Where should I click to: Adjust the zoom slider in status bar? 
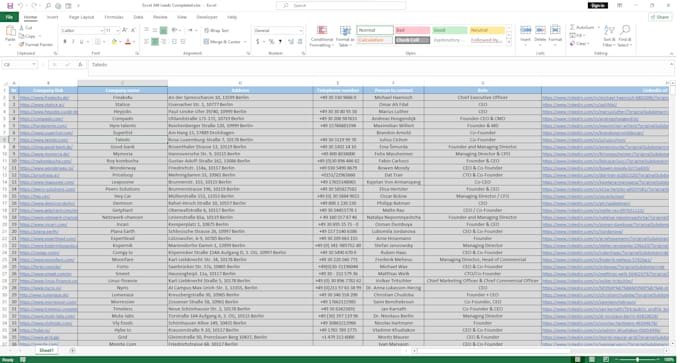click(638, 360)
